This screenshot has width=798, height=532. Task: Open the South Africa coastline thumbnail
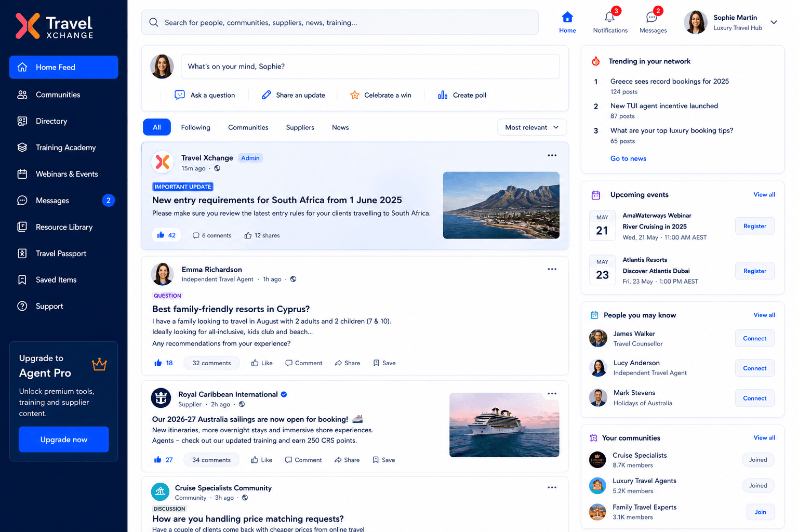click(501, 205)
